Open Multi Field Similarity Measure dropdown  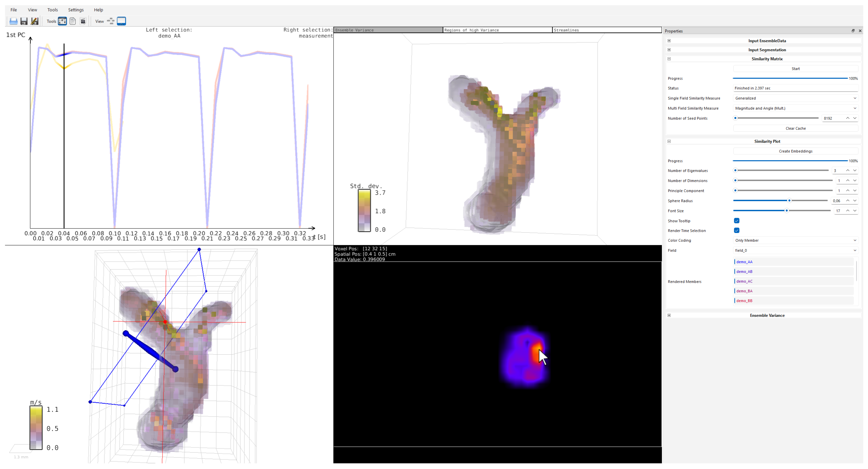tap(796, 108)
